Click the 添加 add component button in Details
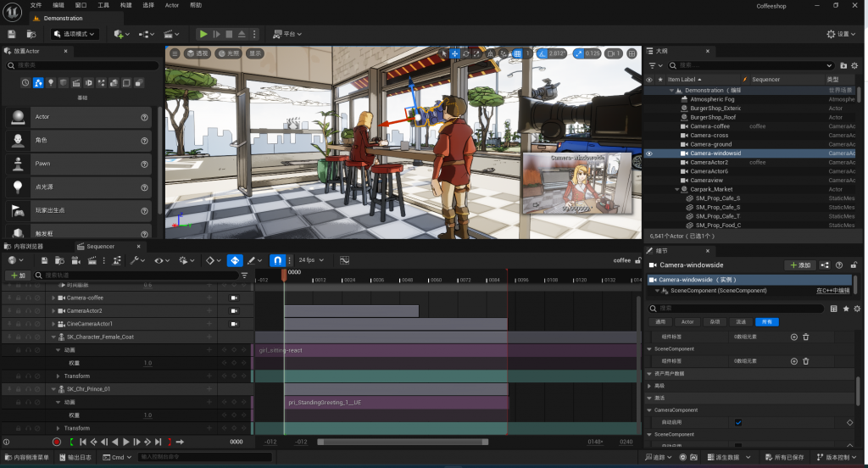 click(800, 265)
